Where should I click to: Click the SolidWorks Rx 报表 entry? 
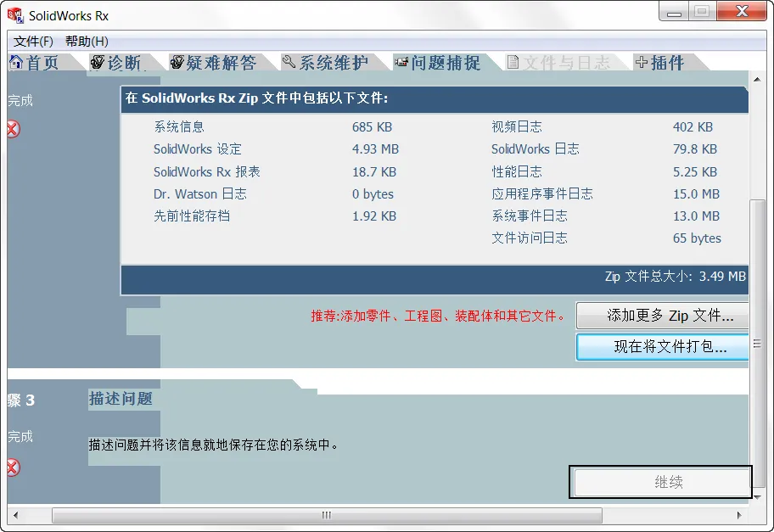point(207,171)
